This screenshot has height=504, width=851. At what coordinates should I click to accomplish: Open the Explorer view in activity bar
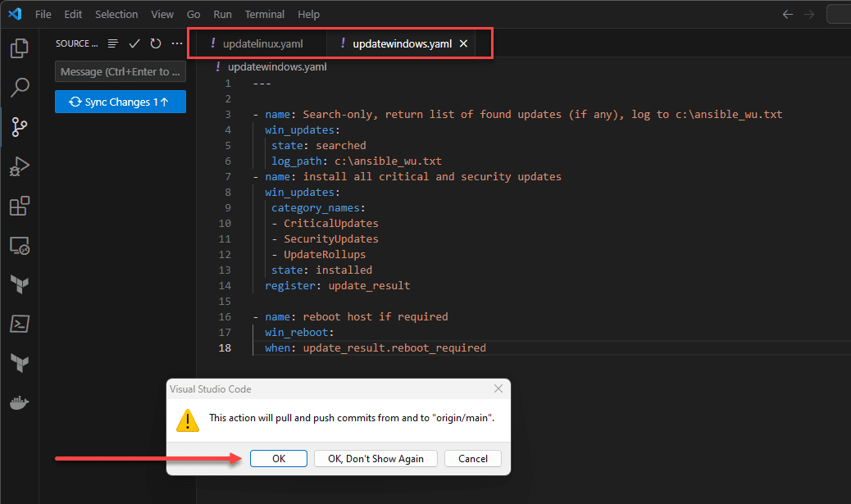[x=19, y=49]
